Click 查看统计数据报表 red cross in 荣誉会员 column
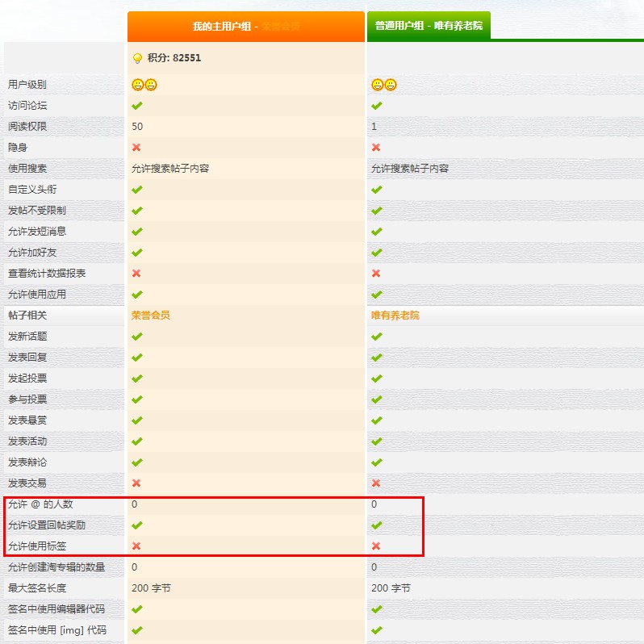This screenshot has height=644, width=644. 137,274
